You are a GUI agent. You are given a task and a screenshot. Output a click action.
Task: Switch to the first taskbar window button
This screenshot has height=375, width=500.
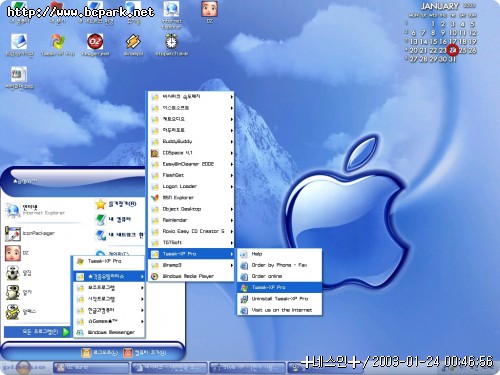pyautogui.click(x=91, y=368)
